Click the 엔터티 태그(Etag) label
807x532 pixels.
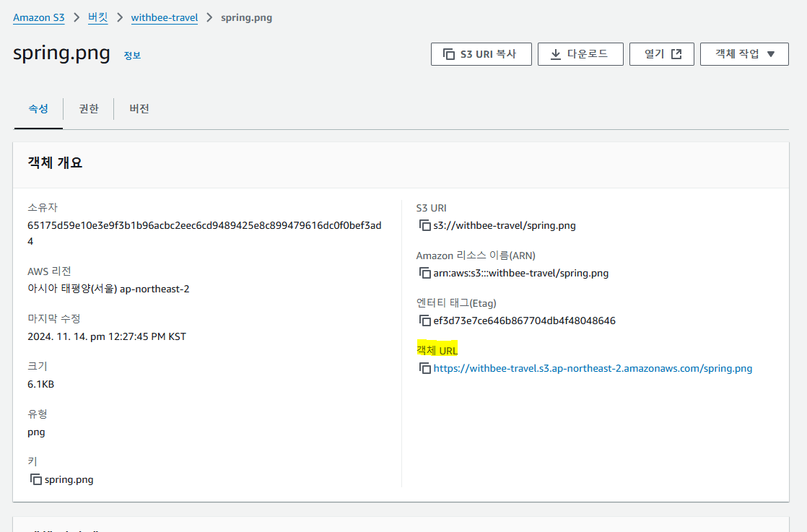[x=456, y=303]
